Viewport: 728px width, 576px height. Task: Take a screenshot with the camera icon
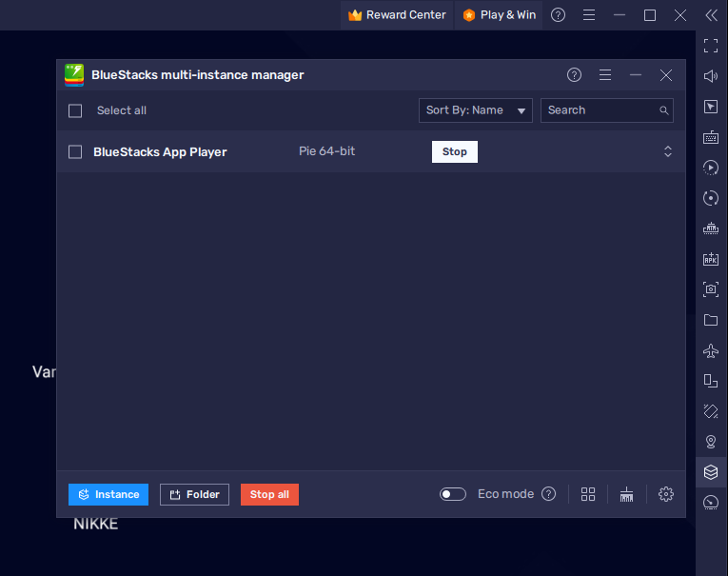(711, 289)
